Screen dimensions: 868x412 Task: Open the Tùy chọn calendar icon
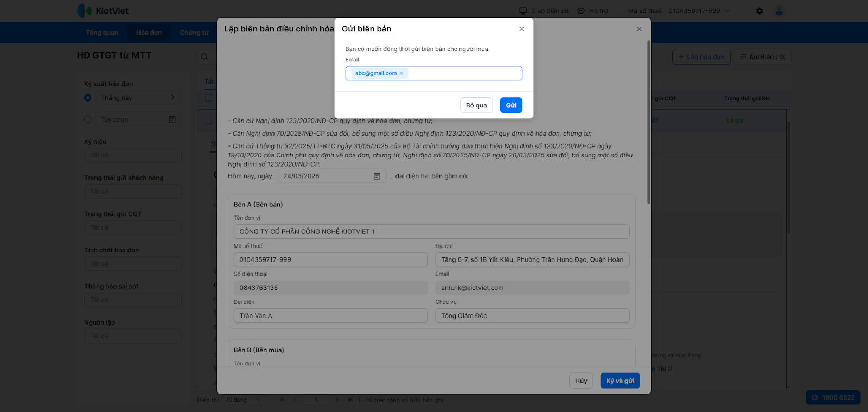(172, 119)
